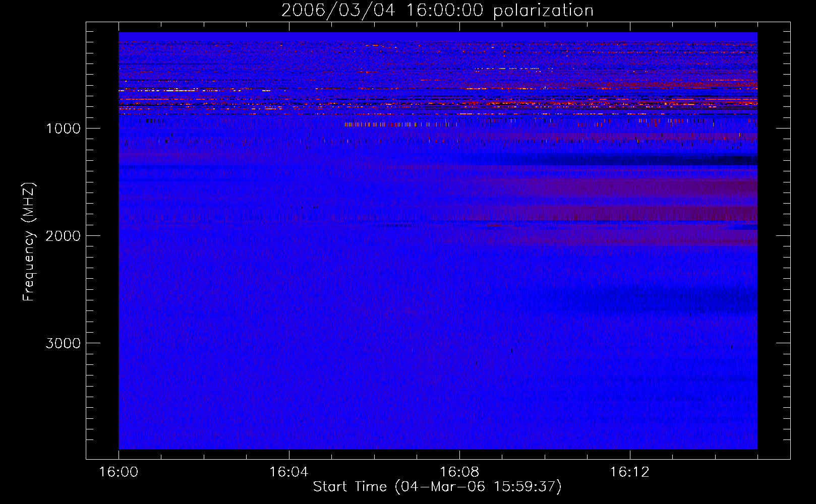Click the "Start Time (04-Mar-06 15:59:37)" label
816x504 pixels.
click(437, 487)
